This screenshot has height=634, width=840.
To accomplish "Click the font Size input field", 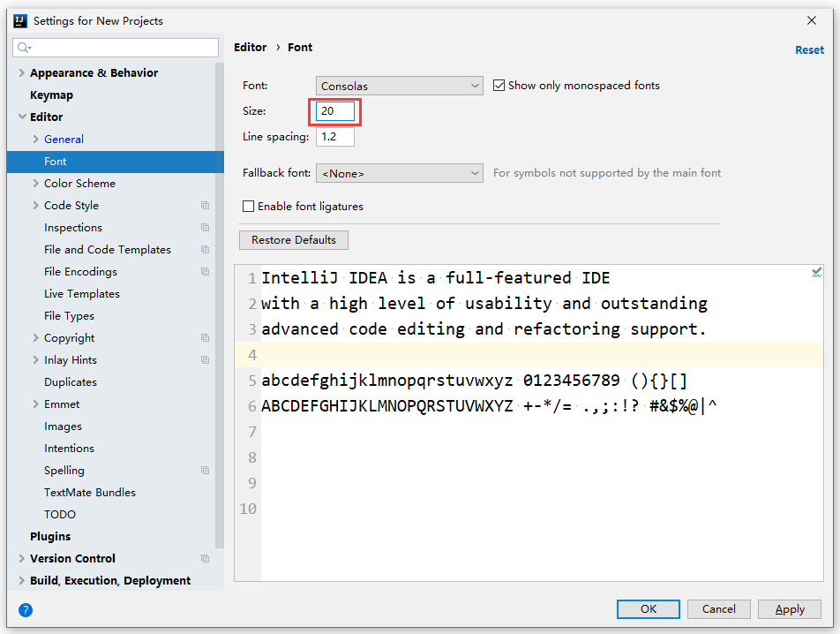I will coord(334,111).
